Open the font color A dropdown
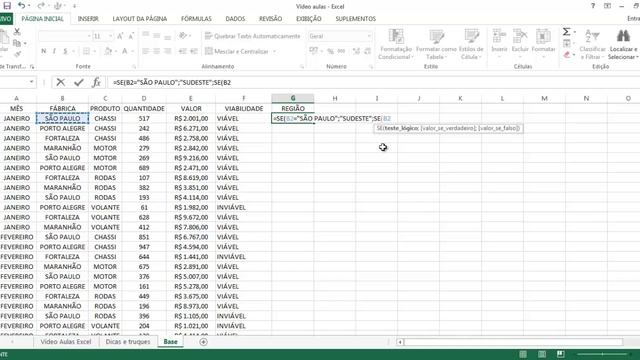 pos(133,51)
